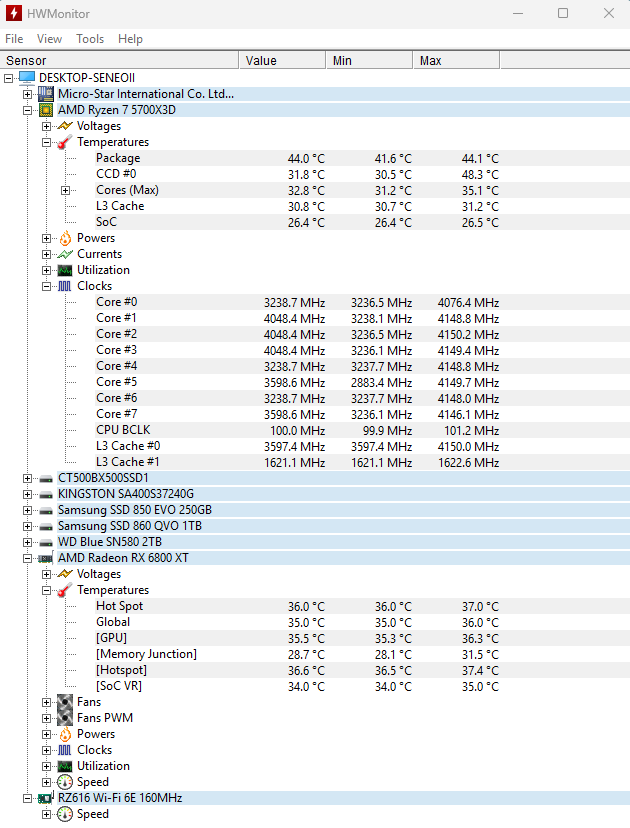Click the Samsung SSD 860 QVO drive icon
This screenshot has height=828, width=630.
46,526
